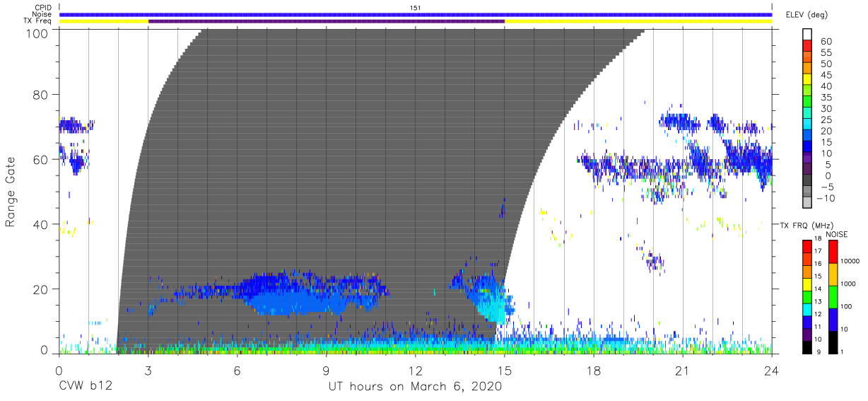
Task: Click the NOISE tick label 10000
Action: tap(850, 262)
